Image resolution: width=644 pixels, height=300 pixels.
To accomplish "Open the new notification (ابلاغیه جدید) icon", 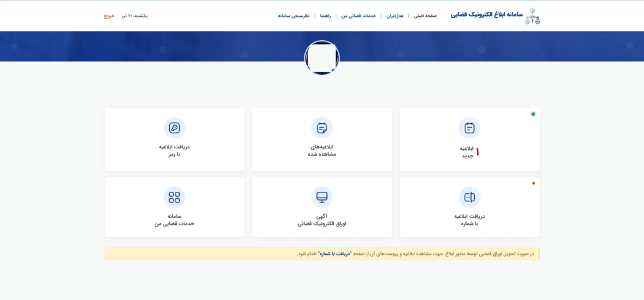I will pos(469,128).
